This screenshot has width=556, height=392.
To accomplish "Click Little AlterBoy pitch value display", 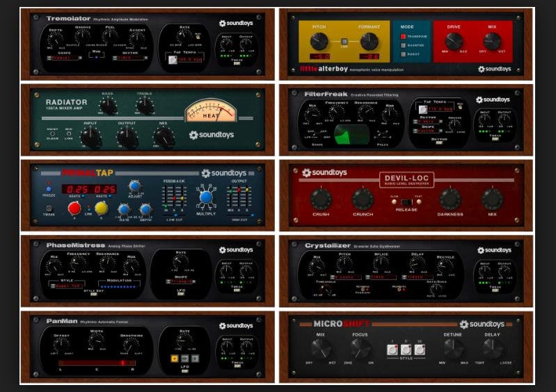I will coord(319,57).
